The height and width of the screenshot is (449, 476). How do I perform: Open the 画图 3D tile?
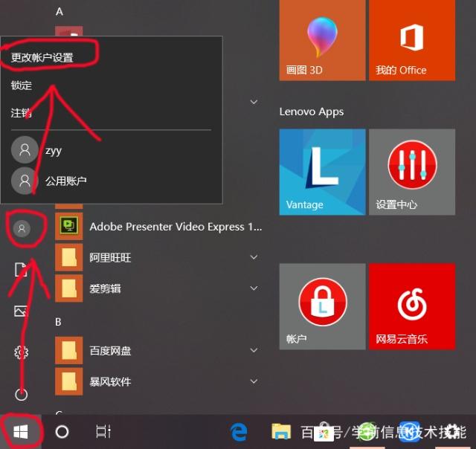point(322,40)
